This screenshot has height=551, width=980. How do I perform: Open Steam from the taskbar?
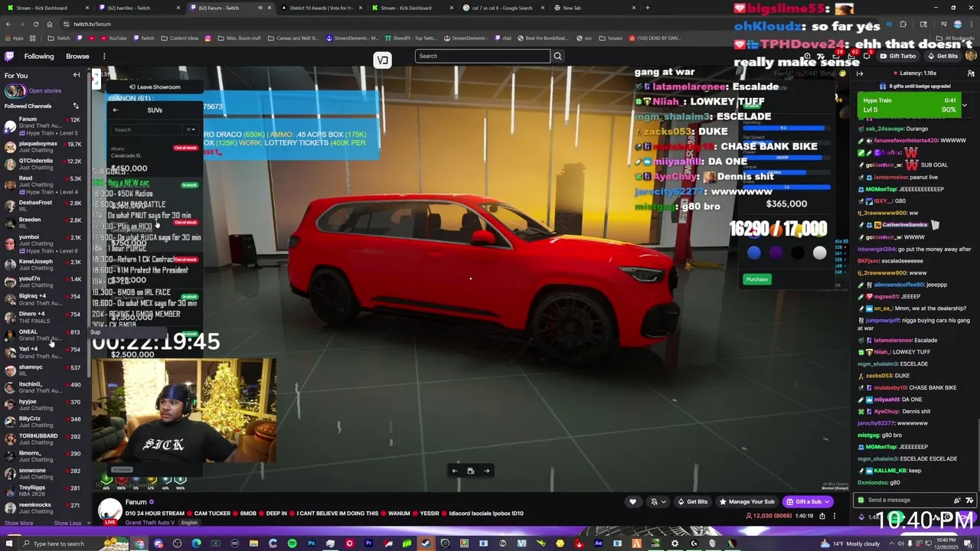coord(426,543)
